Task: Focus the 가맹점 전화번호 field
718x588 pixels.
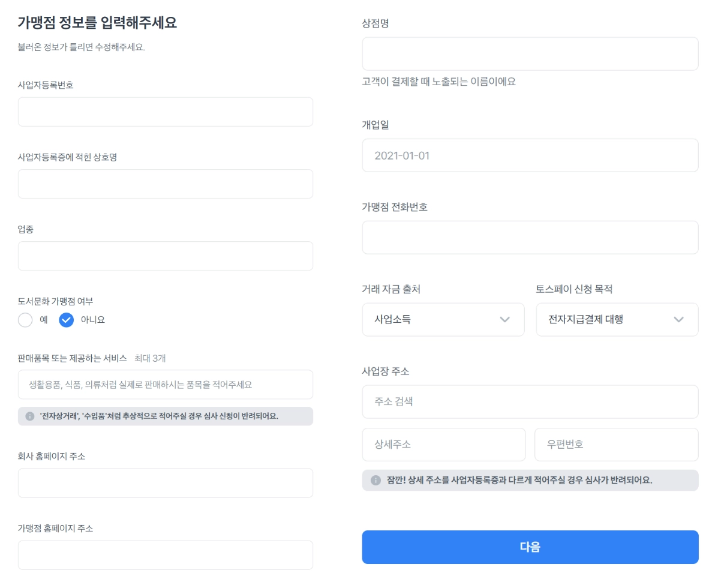Action: pyautogui.click(x=530, y=238)
